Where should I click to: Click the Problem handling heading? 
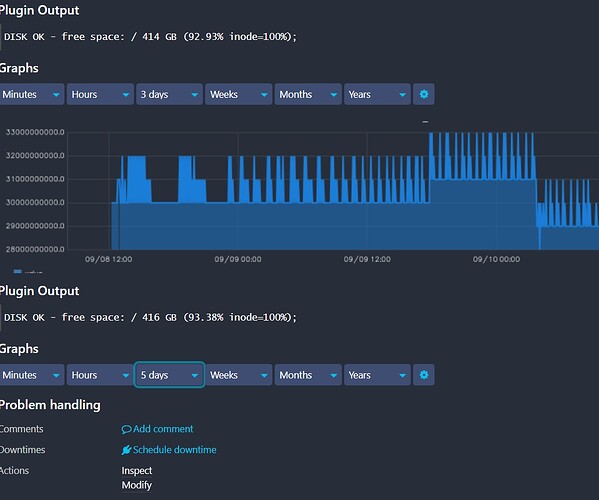point(50,405)
